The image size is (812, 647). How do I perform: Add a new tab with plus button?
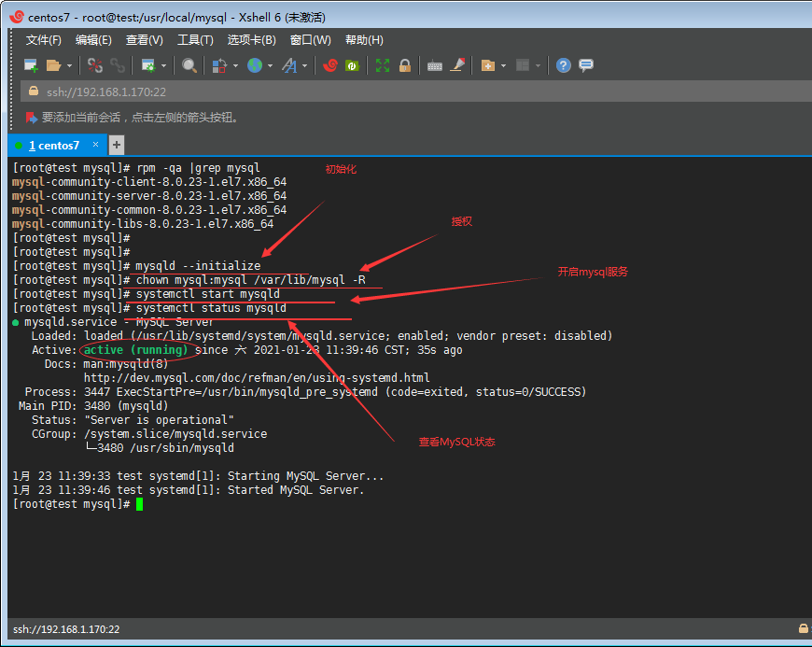click(117, 145)
